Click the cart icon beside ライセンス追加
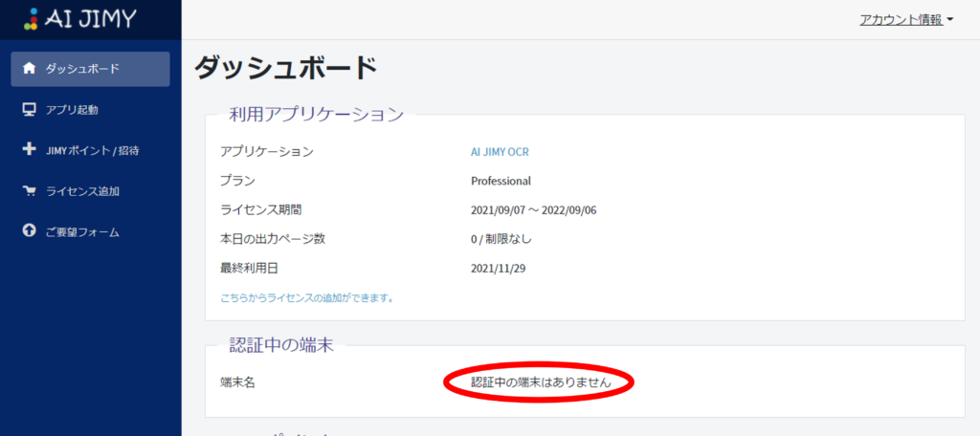Screen dimensions: 980x436 click(x=29, y=191)
